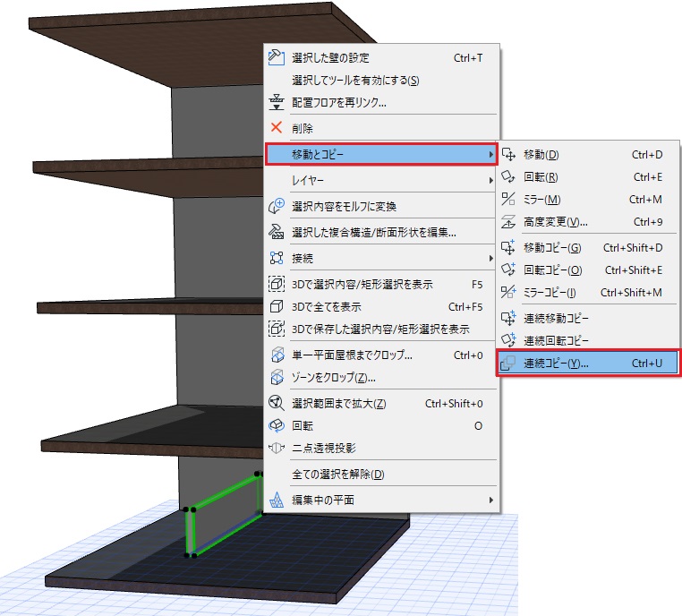Select 選択範囲まで拡大(Z) entry
This screenshot has height=616, width=682.
coord(381,403)
